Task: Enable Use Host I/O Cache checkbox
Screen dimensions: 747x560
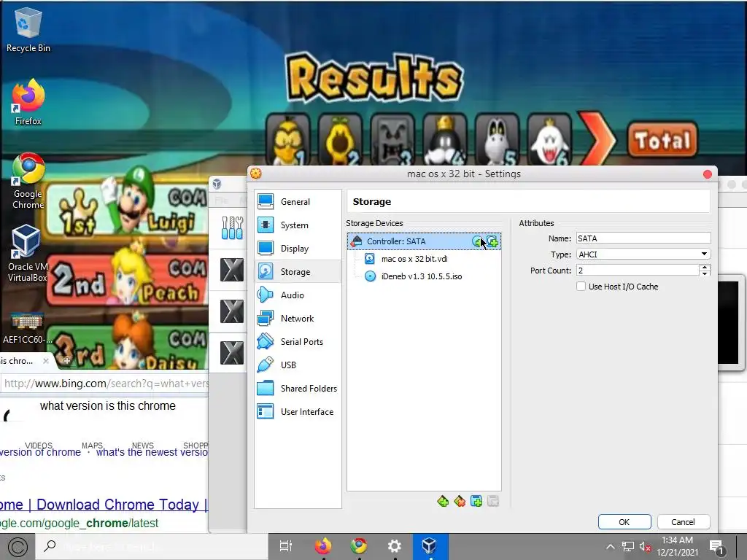Action: [581, 286]
